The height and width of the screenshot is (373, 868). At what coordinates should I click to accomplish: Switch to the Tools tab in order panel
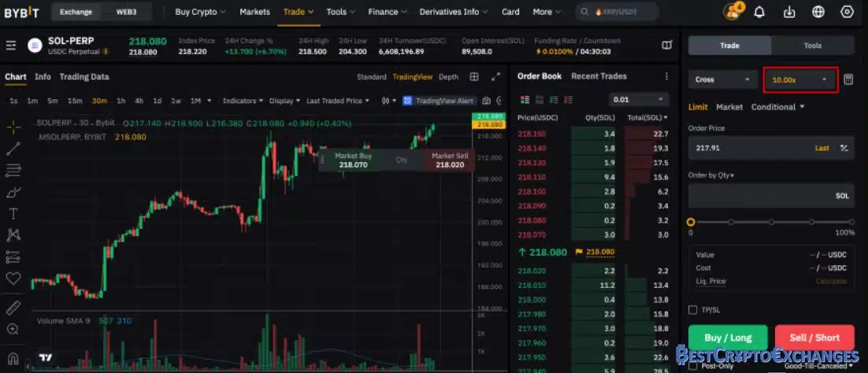pos(812,46)
